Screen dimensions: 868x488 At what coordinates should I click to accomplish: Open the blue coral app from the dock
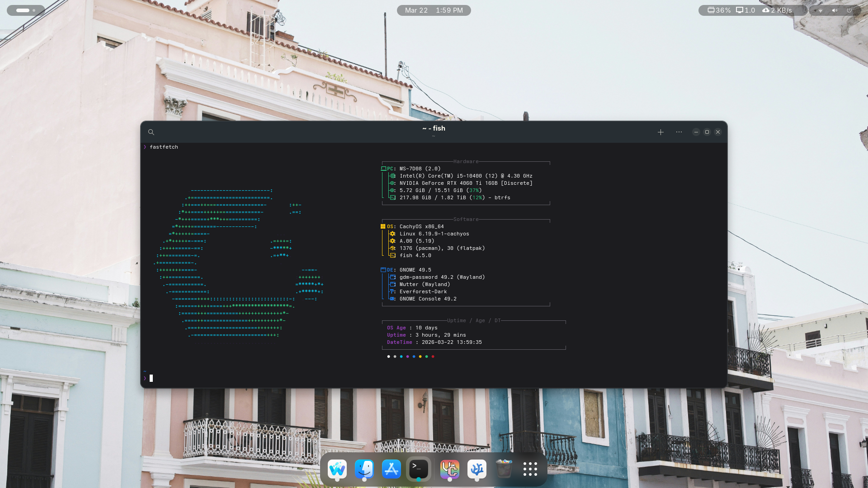tap(477, 469)
